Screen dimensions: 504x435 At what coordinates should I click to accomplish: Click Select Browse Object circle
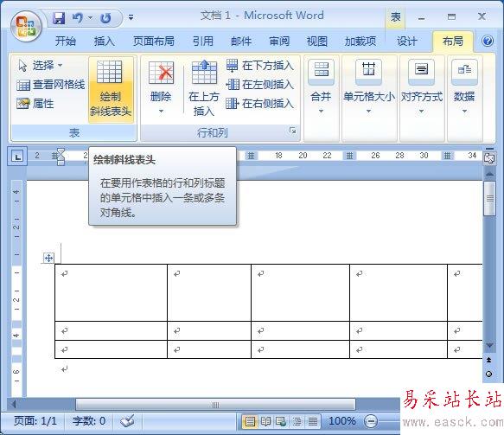489,374
